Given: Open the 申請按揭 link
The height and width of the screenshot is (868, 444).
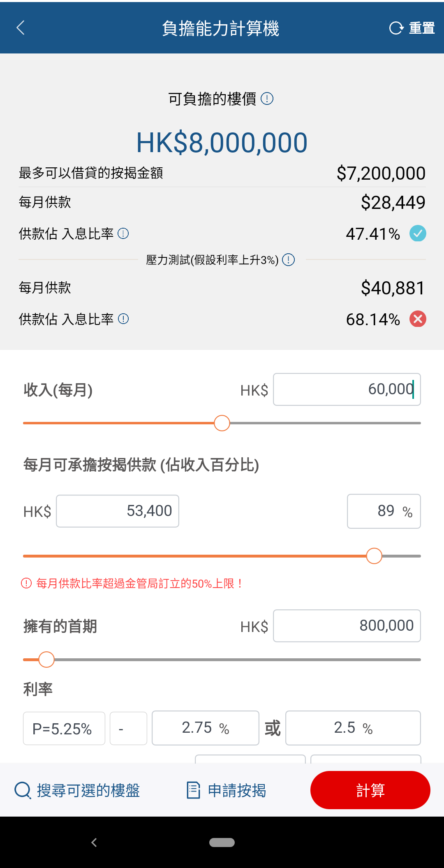Looking at the screenshot, I should (x=237, y=790).
